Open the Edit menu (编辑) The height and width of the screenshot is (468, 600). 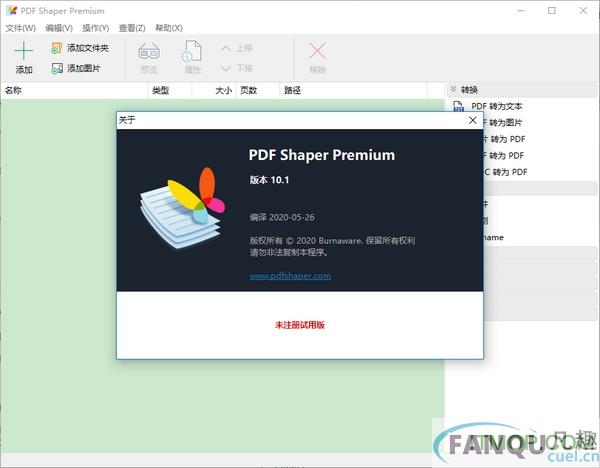coord(59,28)
